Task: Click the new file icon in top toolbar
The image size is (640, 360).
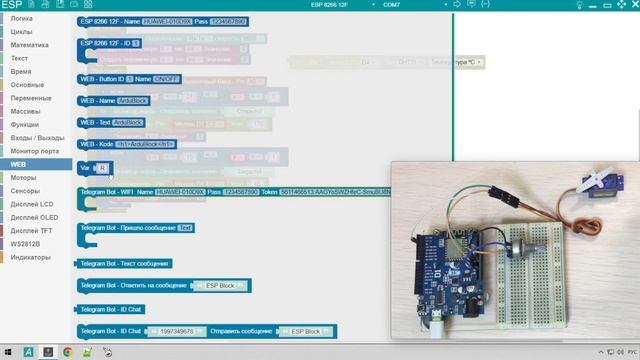Action: coord(31,4)
